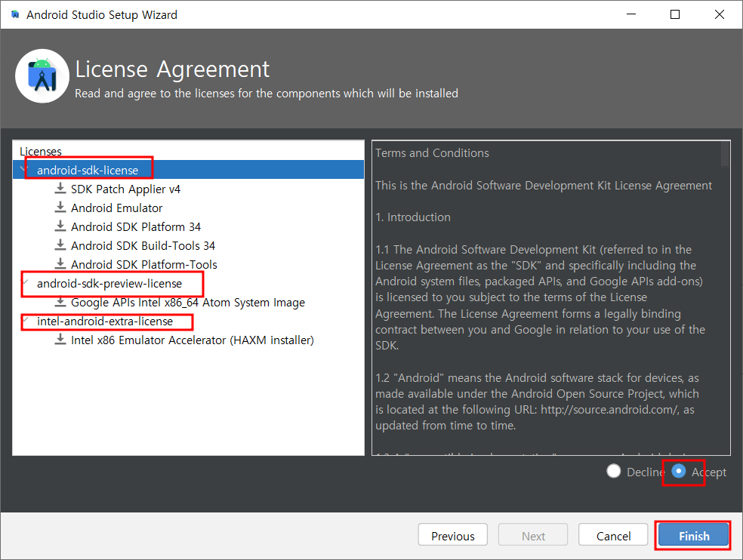Close the Setup Wizard window

[720, 14]
